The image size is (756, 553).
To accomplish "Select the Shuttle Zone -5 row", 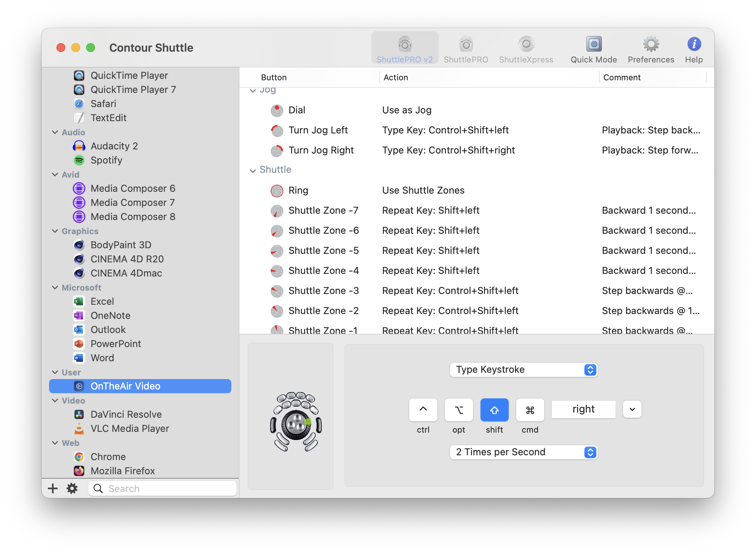I will click(x=477, y=250).
